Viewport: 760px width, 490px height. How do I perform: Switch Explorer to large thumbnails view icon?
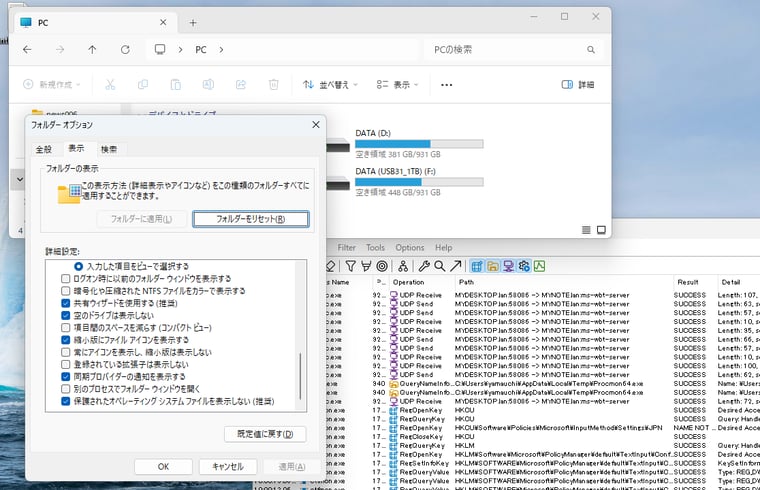601,230
